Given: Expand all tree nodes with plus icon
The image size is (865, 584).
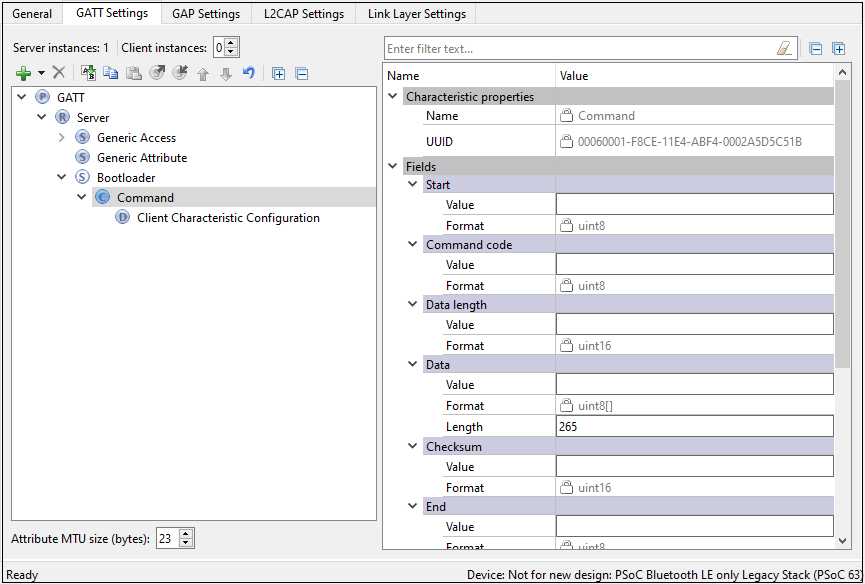Looking at the screenshot, I should (279, 73).
